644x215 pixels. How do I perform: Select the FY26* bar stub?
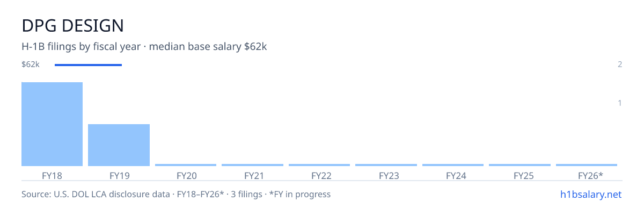coord(587,165)
